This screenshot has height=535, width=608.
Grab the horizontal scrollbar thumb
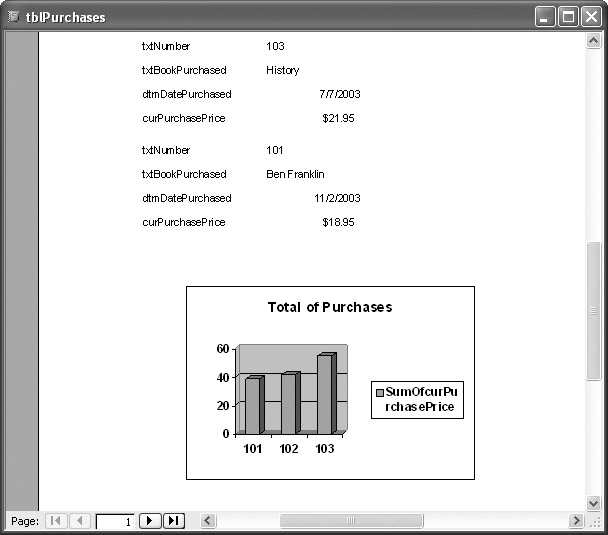(x=349, y=521)
